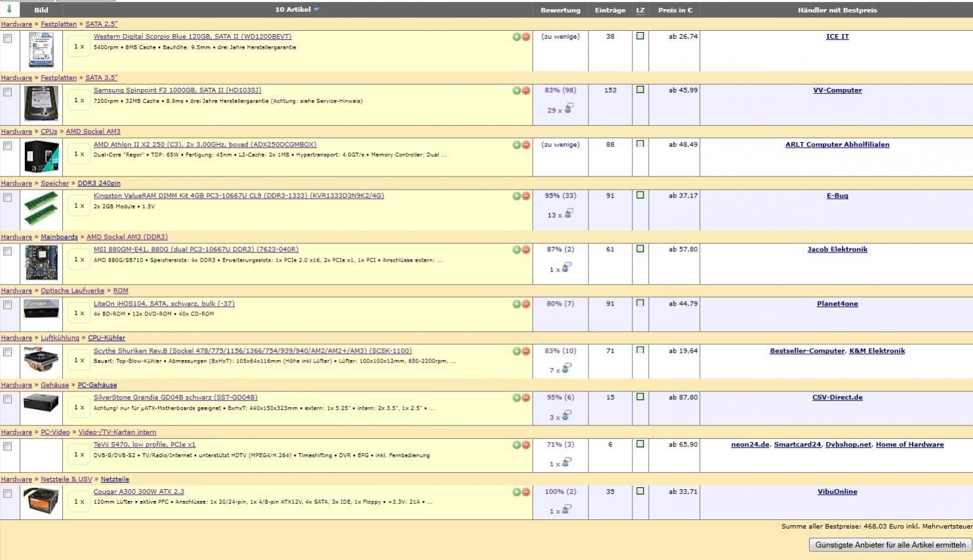
Task: Open user comments icon for MSI 880GM-E41
Action: click(566, 268)
